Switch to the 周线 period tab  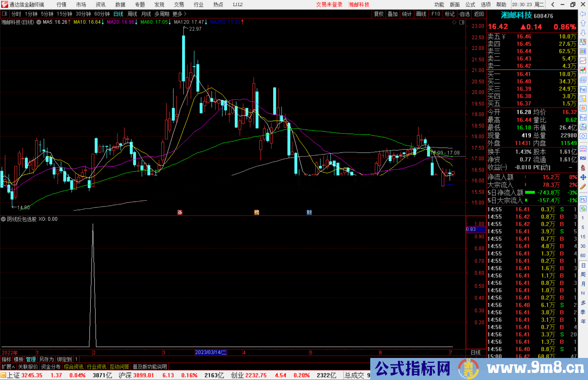[132, 14]
